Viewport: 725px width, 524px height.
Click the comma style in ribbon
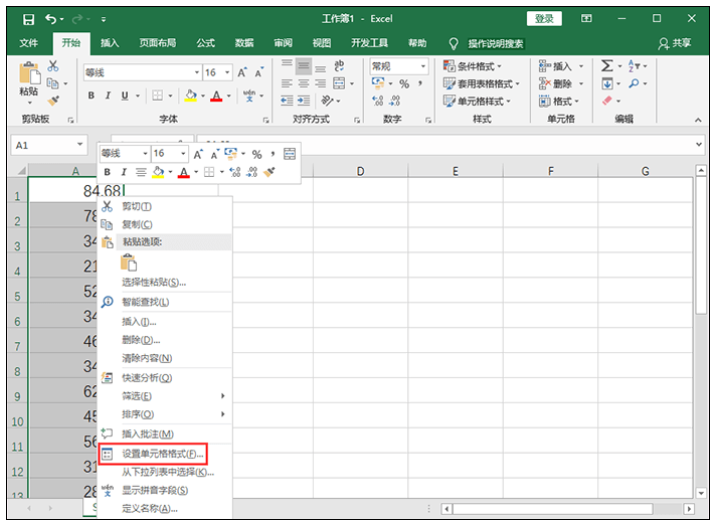420,84
